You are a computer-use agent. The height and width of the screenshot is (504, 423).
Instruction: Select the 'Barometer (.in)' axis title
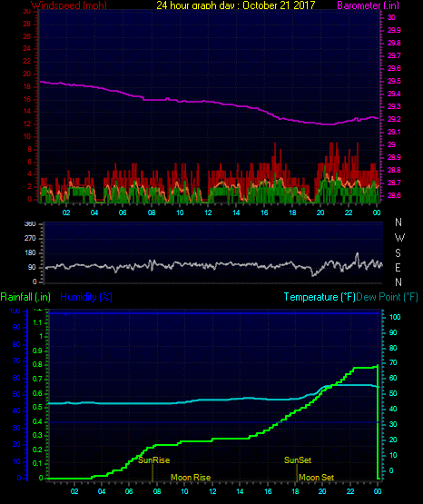(368, 5)
